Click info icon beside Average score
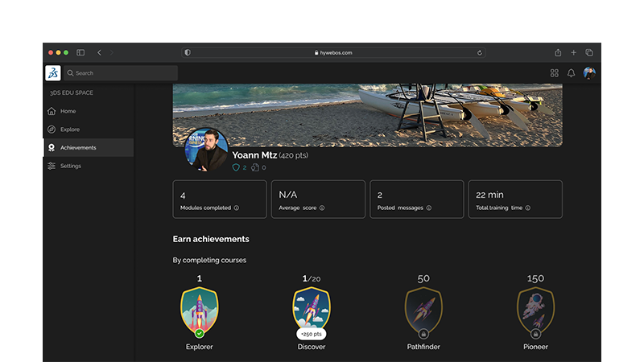644x362 pixels. (322, 208)
